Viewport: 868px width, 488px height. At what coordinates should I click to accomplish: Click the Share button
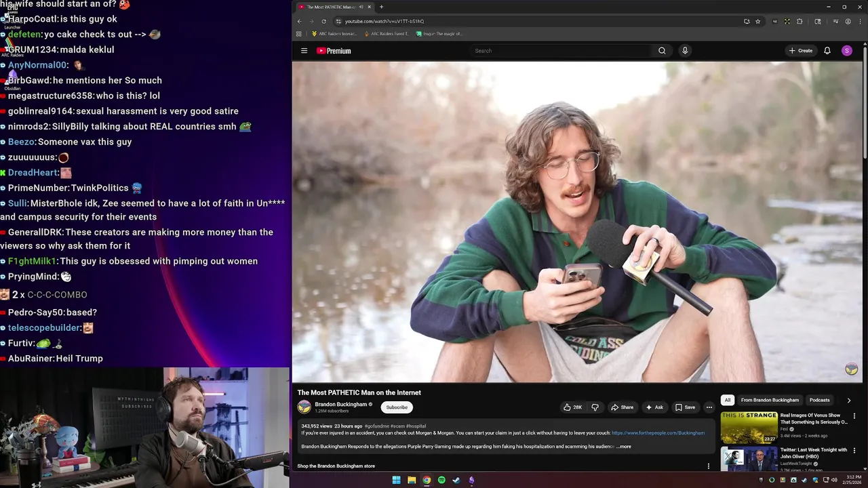click(x=622, y=407)
